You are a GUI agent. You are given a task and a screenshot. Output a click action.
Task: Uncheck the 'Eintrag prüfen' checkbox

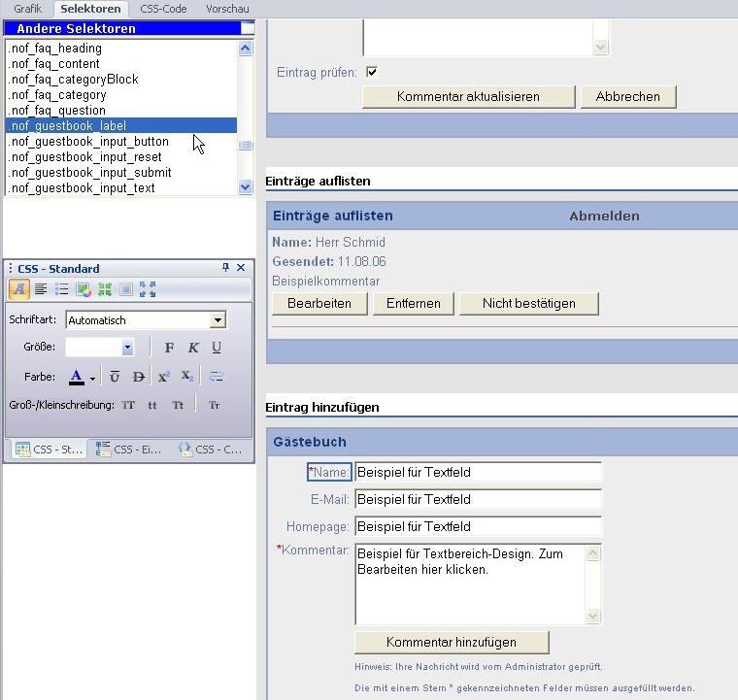pos(372,72)
